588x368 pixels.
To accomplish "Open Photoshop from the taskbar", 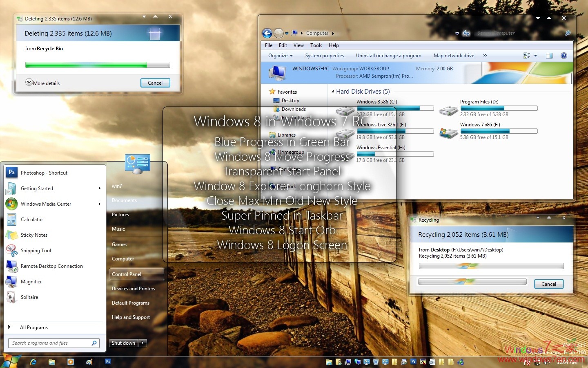I will click(x=108, y=361).
